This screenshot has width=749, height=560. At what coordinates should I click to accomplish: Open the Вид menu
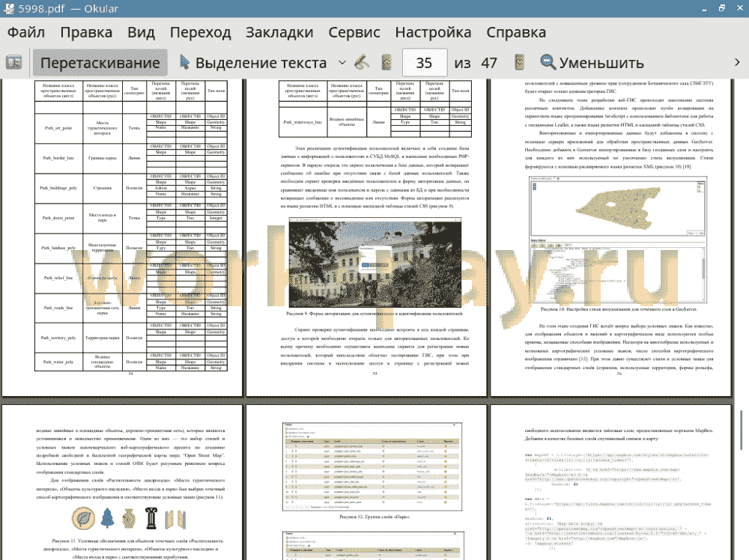(x=141, y=32)
